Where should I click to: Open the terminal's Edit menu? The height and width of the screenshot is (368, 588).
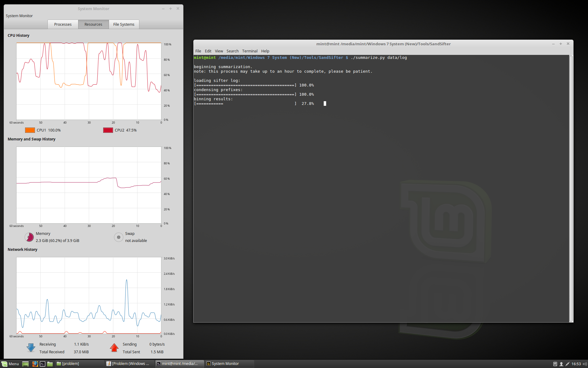click(208, 51)
